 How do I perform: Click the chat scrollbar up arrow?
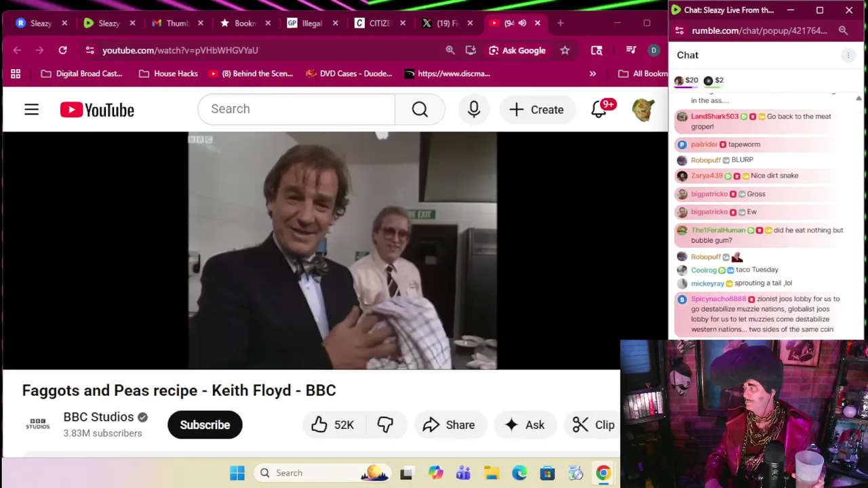point(859,98)
